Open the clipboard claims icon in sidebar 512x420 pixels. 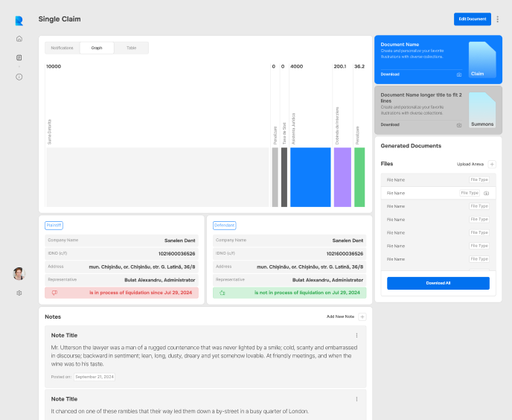pos(19,57)
